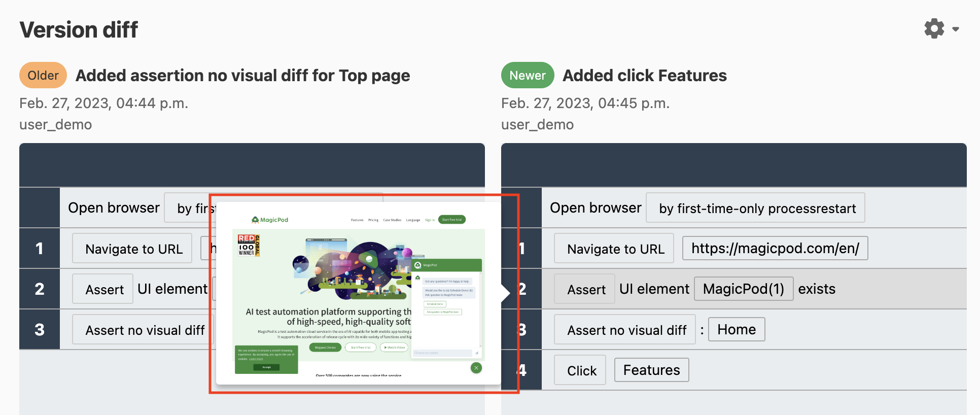Open the first-time-only processrestart option in the newer version

[x=756, y=207]
